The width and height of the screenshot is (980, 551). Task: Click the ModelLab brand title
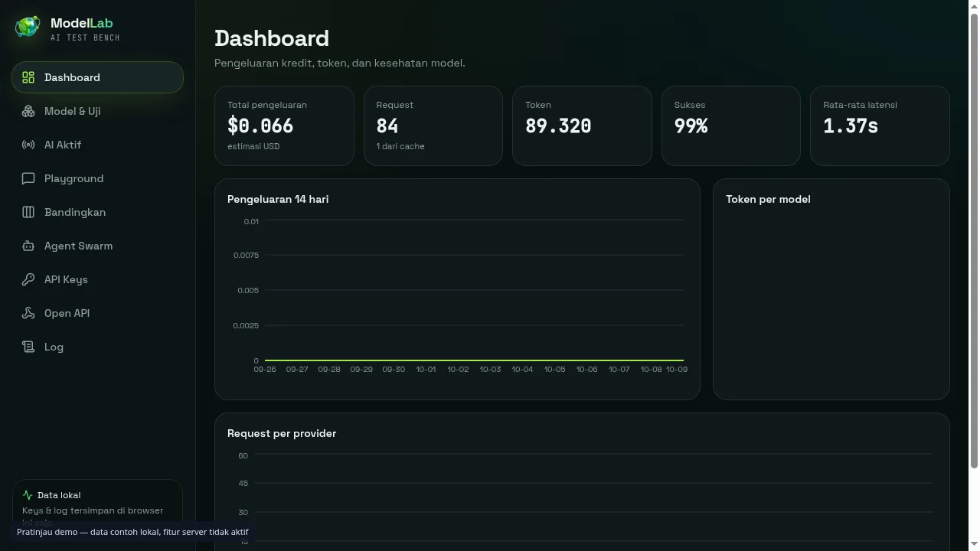pyautogui.click(x=81, y=23)
